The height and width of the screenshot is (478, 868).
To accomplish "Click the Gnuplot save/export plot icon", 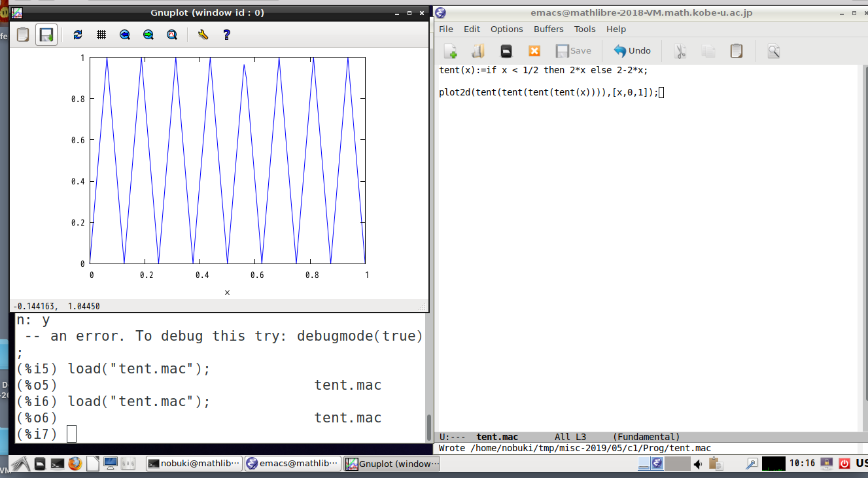I will [x=46, y=35].
